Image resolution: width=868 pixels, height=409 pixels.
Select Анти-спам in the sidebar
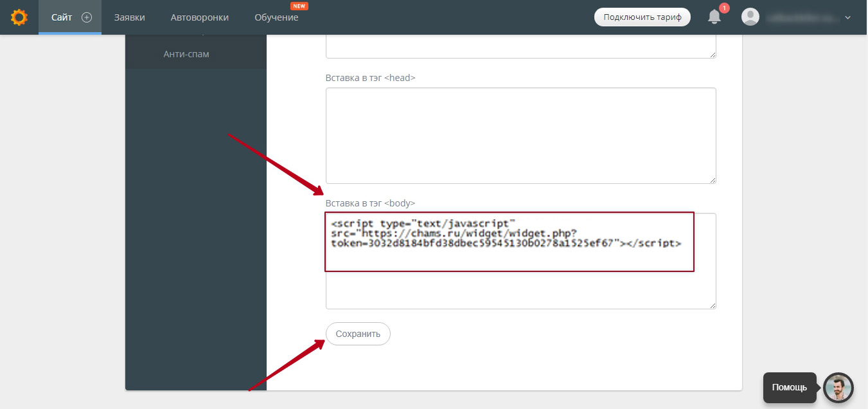[186, 54]
